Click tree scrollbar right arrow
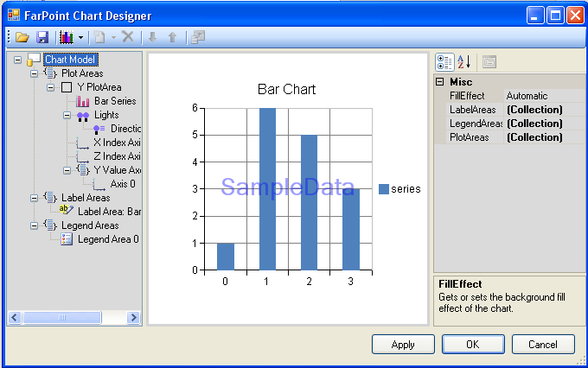Screen dimensions: 588x368 pyautogui.click(x=133, y=318)
